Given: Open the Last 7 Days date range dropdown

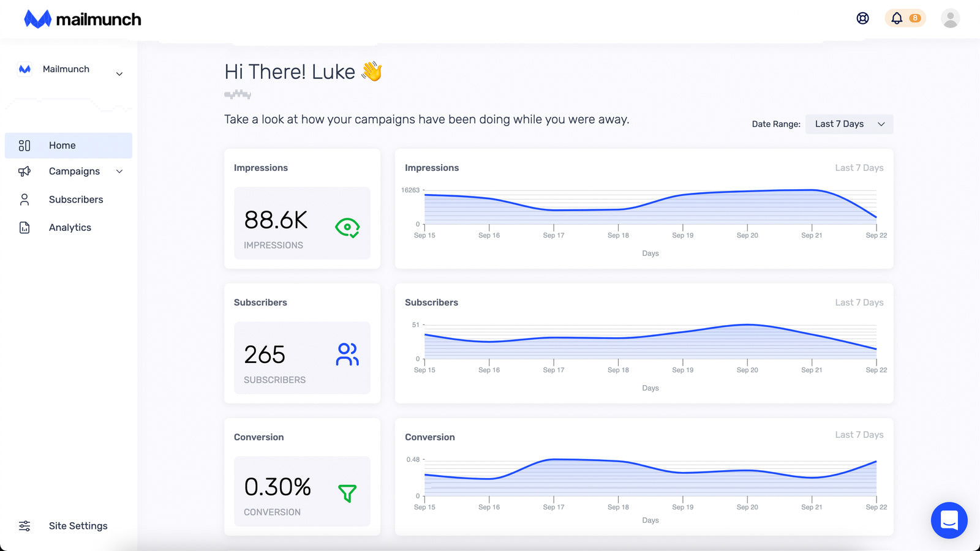Looking at the screenshot, I should coord(849,124).
